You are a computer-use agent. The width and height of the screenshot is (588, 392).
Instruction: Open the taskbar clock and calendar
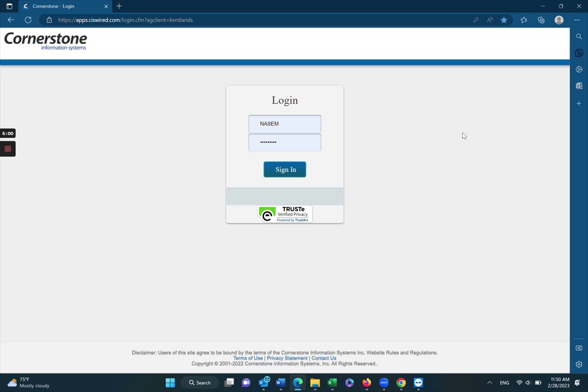pos(559,383)
